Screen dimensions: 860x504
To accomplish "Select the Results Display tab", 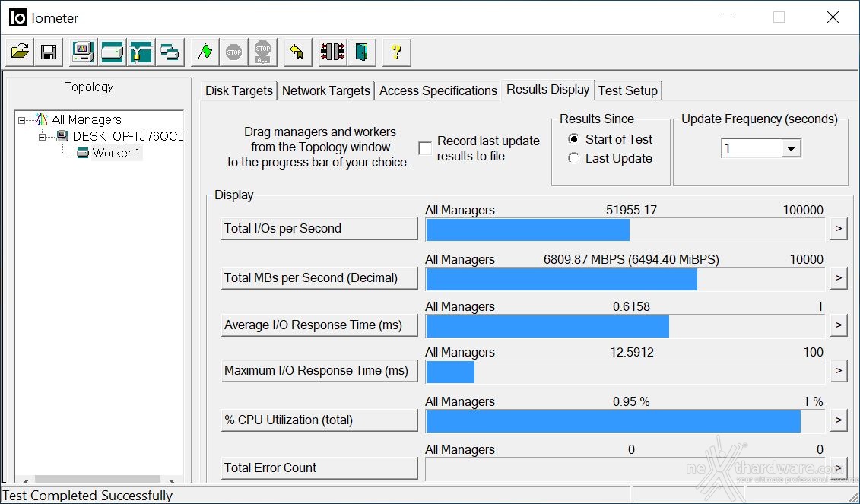I will coord(548,90).
